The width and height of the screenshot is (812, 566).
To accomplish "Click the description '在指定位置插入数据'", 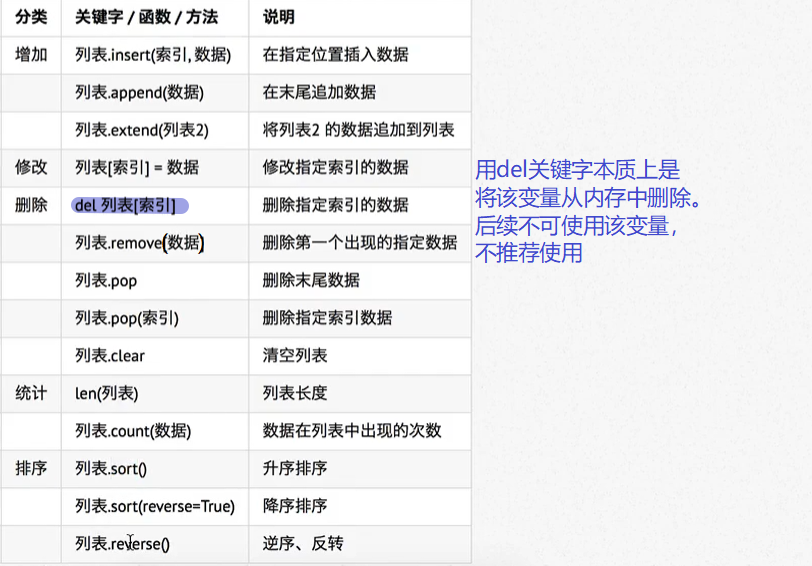I will click(x=336, y=54).
